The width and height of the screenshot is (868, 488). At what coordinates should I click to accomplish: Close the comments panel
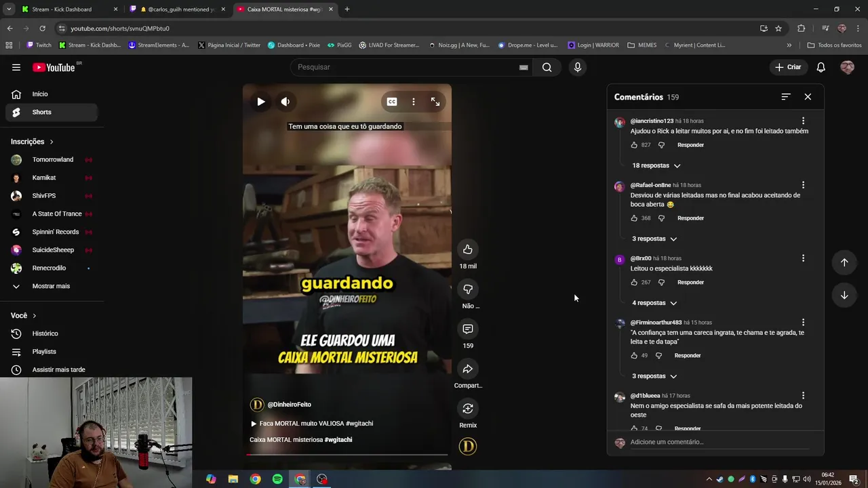tap(808, 97)
